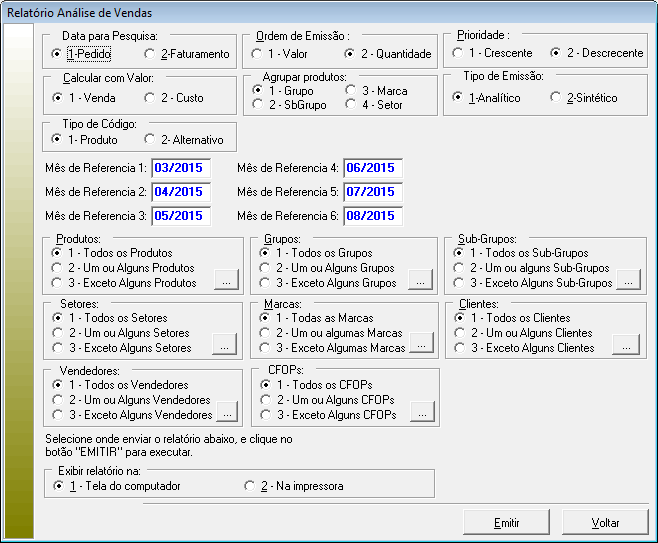Image resolution: width=658 pixels, height=543 pixels.
Task: Select 1 - Crescente priority
Action: click(x=458, y=53)
